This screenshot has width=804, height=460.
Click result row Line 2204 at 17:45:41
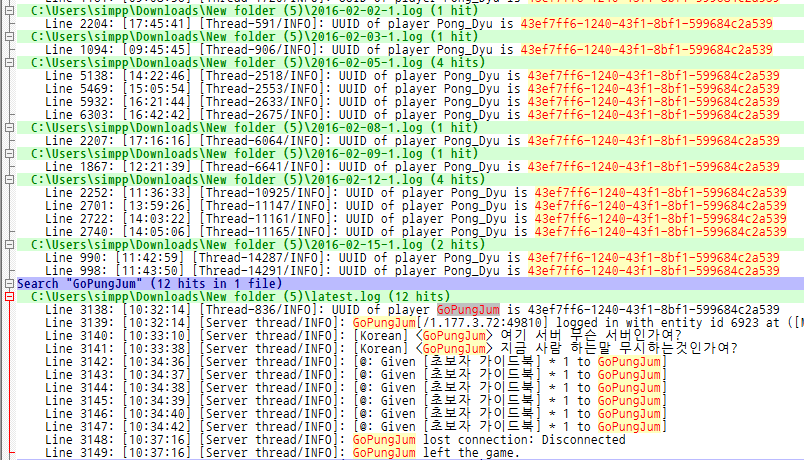pyautogui.click(x=409, y=24)
